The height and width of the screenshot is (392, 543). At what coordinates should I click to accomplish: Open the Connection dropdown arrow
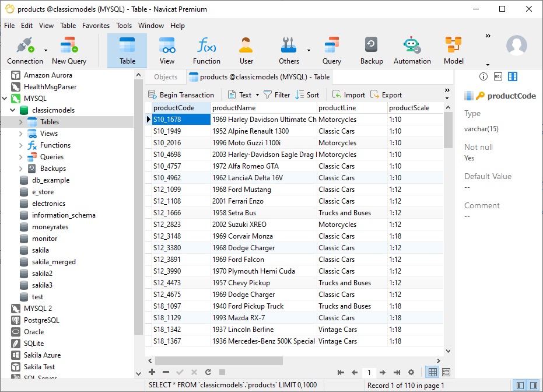(x=45, y=51)
